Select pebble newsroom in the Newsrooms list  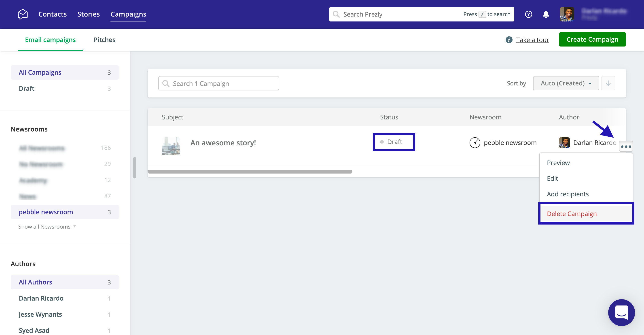65,212
